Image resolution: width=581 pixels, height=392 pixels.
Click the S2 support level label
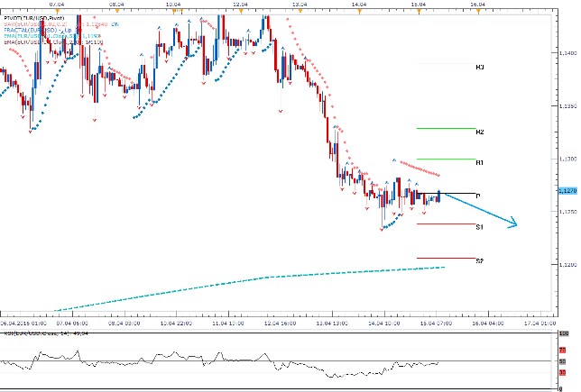coord(480,260)
